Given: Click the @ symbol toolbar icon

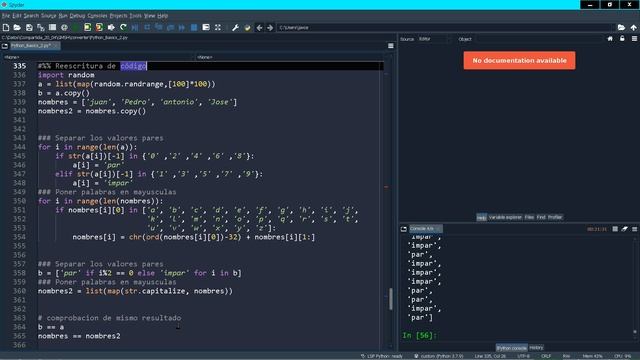Looking at the screenshot, I should pos(64,27).
